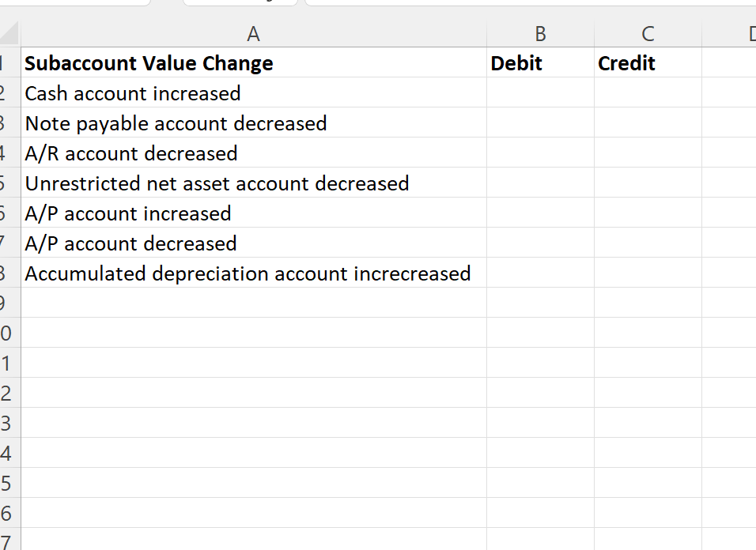Select column C header
Viewport: 756px width, 550px height.
(x=648, y=33)
